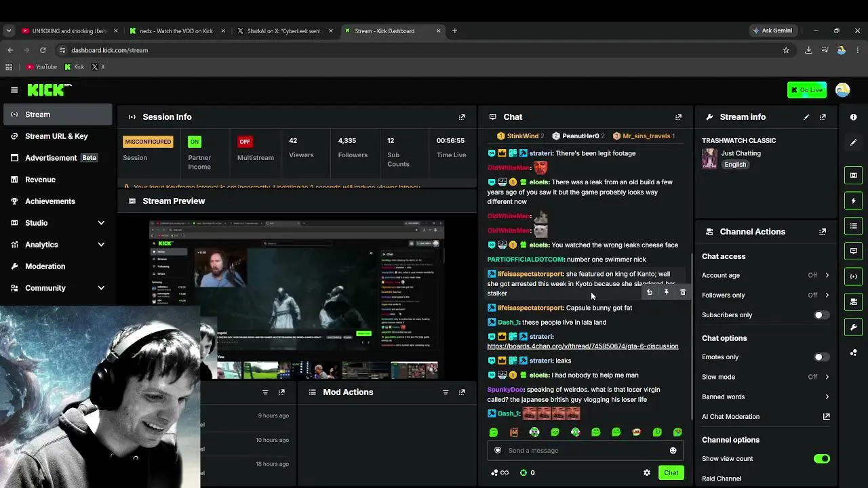Delete the hovered chat message
This screenshot has width=868, height=488.
[x=683, y=292]
